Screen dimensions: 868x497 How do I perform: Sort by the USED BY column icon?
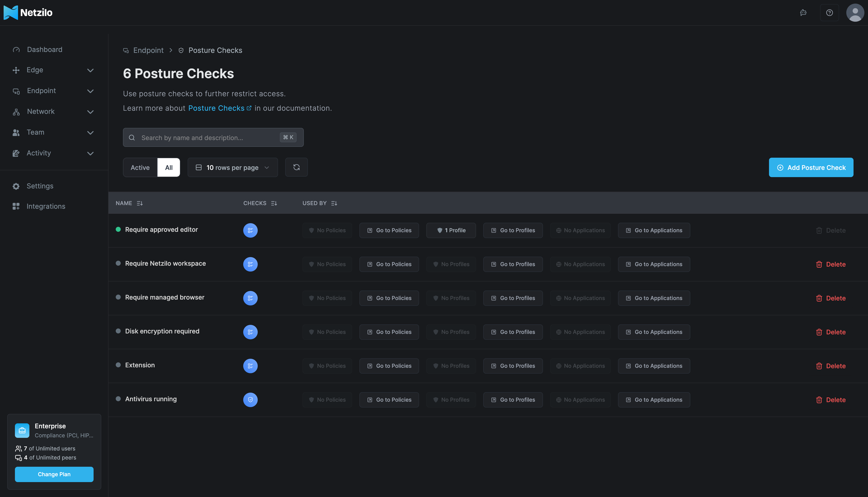(x=334, y=203)
